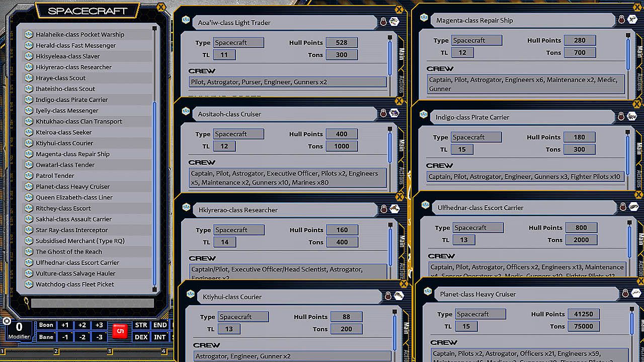Click the ship token on Planet-class Heavy Cruiser
644x362 pixels.
tap(636, 293)
